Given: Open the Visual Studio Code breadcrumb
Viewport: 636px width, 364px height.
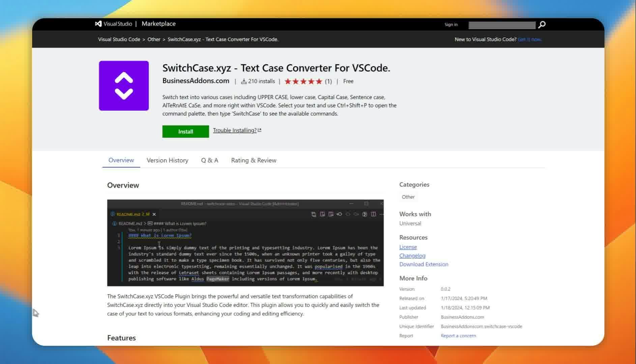Looking at the screenshot, I should (x=119, y=39).
